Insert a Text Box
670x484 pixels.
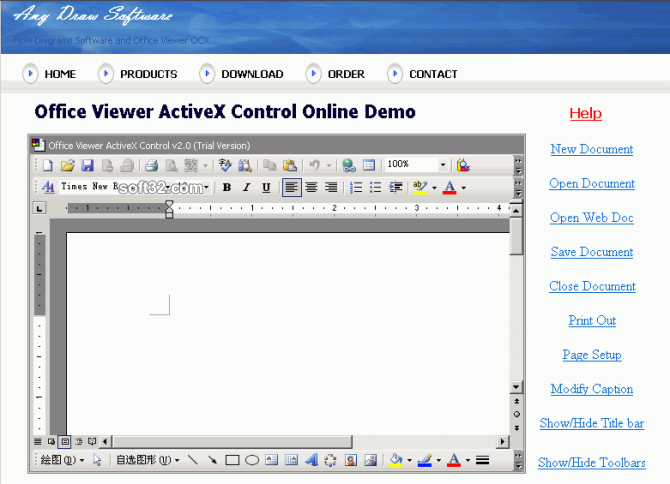[272, 460]
